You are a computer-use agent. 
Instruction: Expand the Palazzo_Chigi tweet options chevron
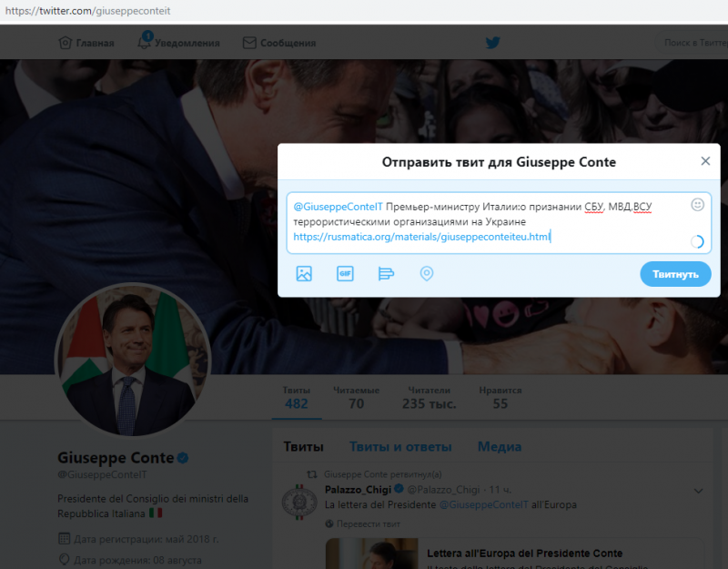coord(698,491)
